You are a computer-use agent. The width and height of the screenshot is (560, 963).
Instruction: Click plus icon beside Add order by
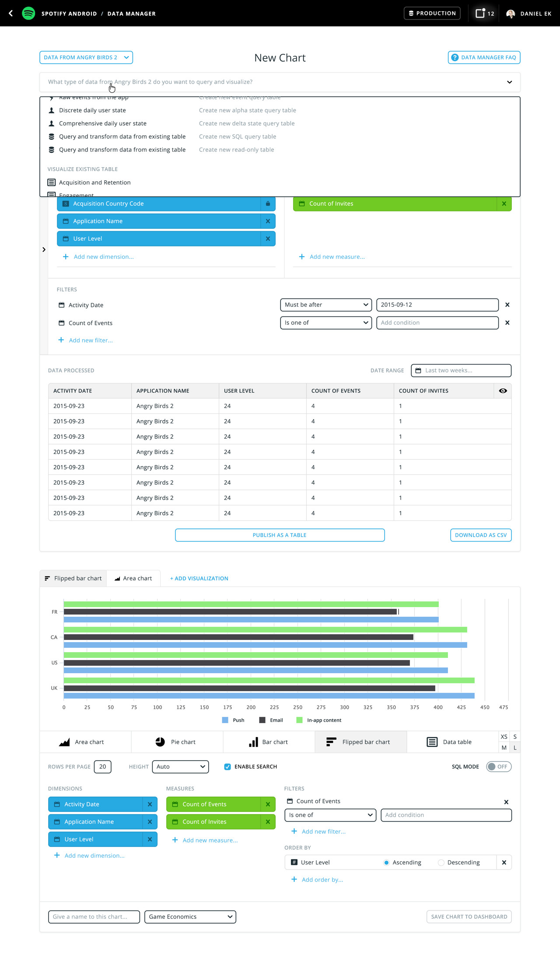294,879
